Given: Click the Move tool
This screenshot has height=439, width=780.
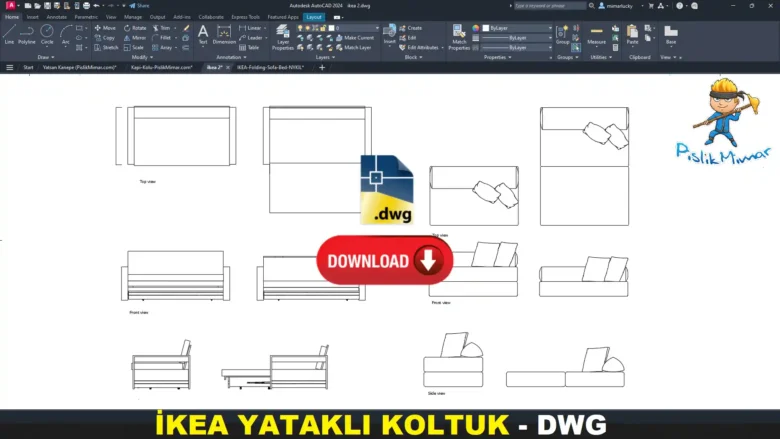Looking at the screenshot, I should point(105,28).
